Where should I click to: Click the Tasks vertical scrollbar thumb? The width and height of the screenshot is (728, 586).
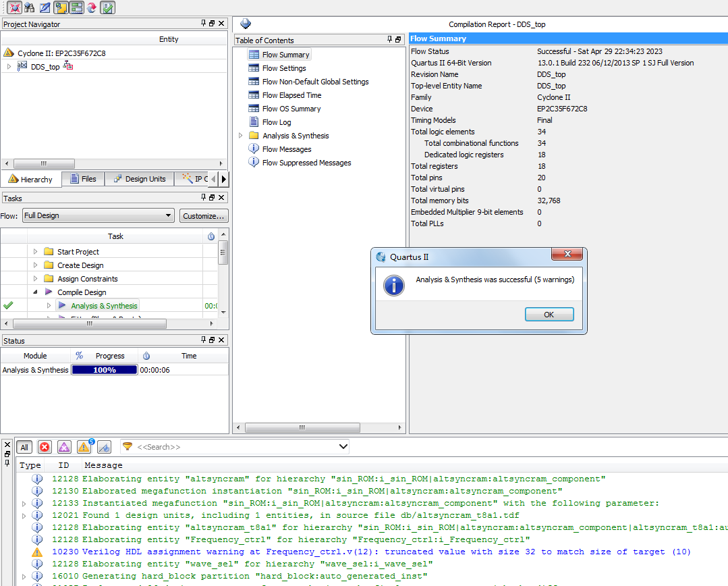tap(223, 252)
